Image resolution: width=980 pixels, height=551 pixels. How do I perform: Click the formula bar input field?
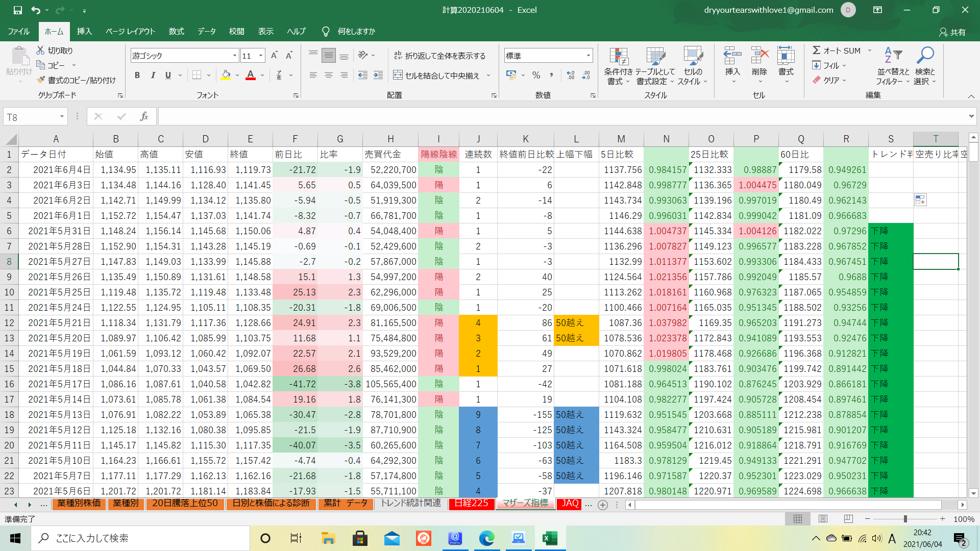(x=561, y=117)
